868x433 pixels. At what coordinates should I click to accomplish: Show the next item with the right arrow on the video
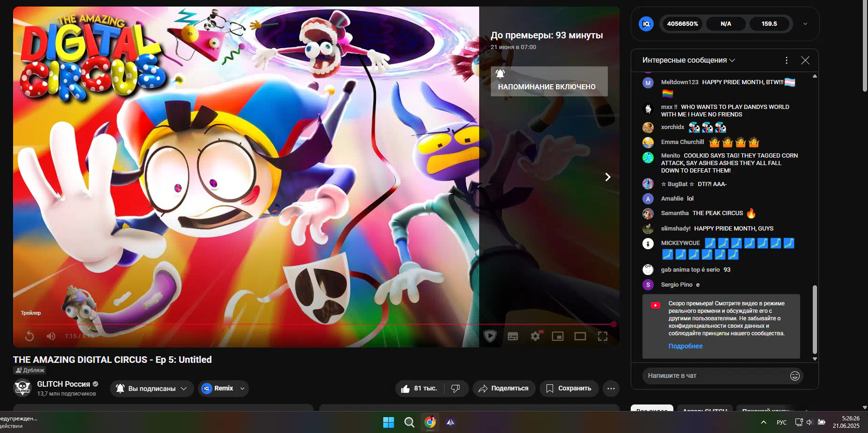(607, 177)
